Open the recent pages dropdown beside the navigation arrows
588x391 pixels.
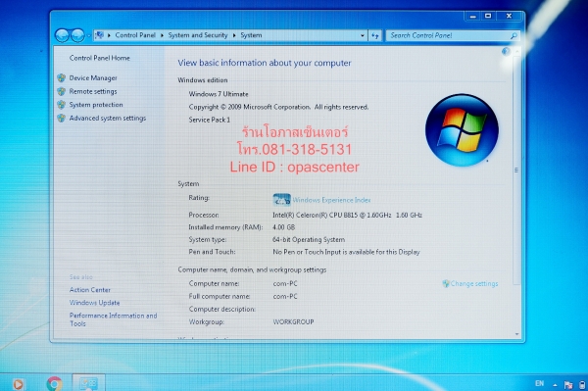pos(89,35)
